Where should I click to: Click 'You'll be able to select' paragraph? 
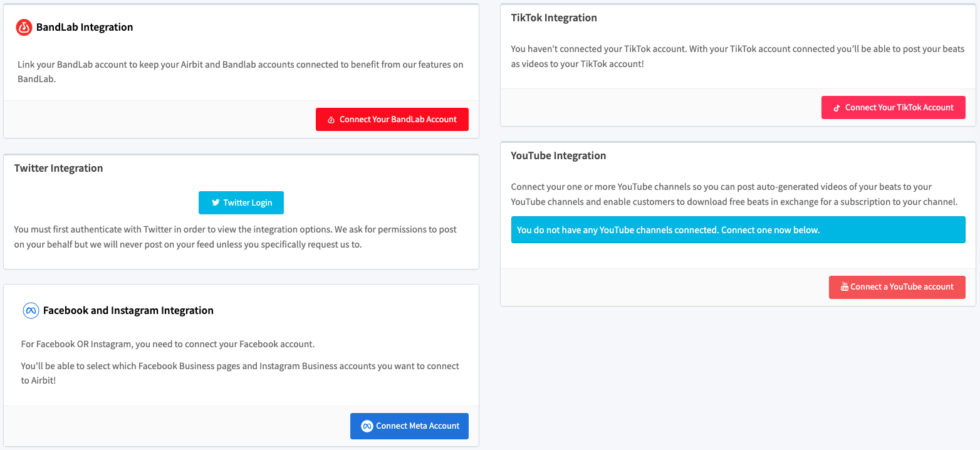(240, 373)
